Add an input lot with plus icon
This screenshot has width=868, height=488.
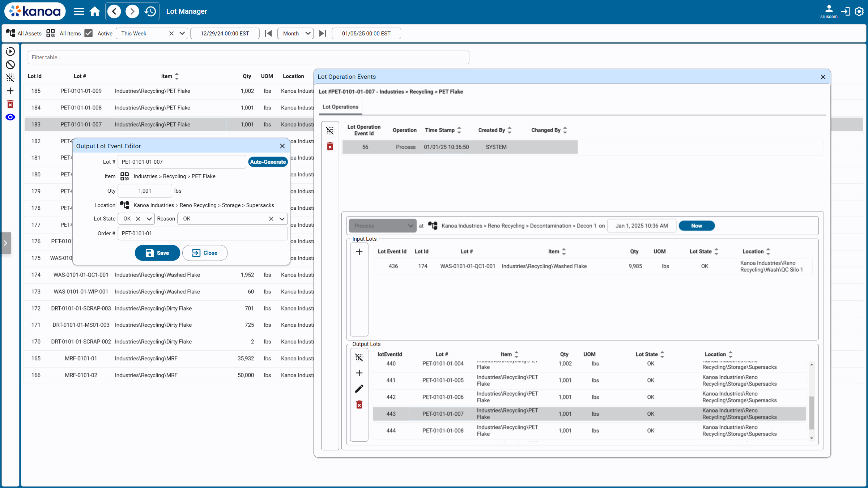pyautogui.click(x=359, y=252)
